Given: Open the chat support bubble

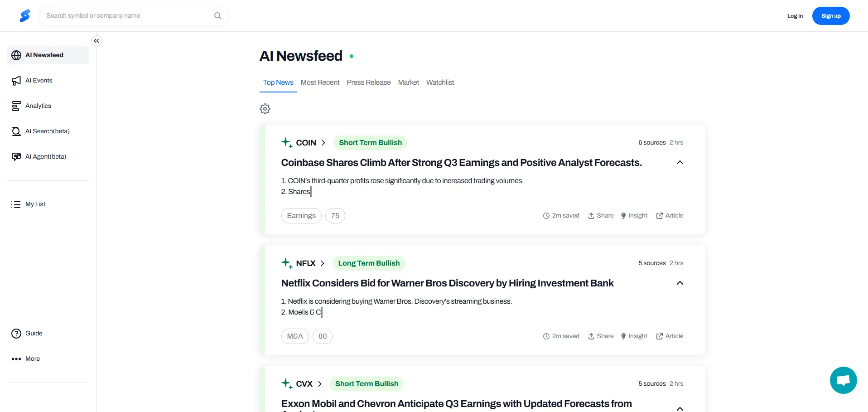Looking at the screenshot, I should [x=843, y=380].
